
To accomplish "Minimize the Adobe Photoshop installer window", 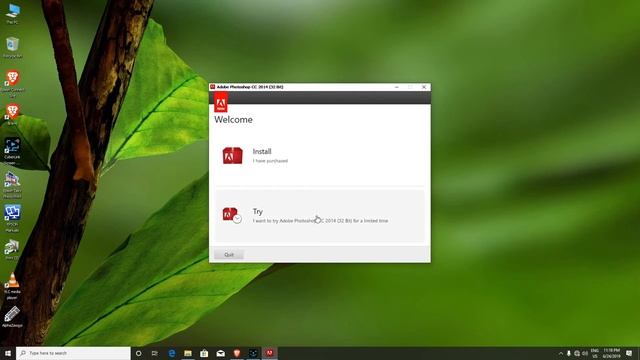I will tap(396, 87).
